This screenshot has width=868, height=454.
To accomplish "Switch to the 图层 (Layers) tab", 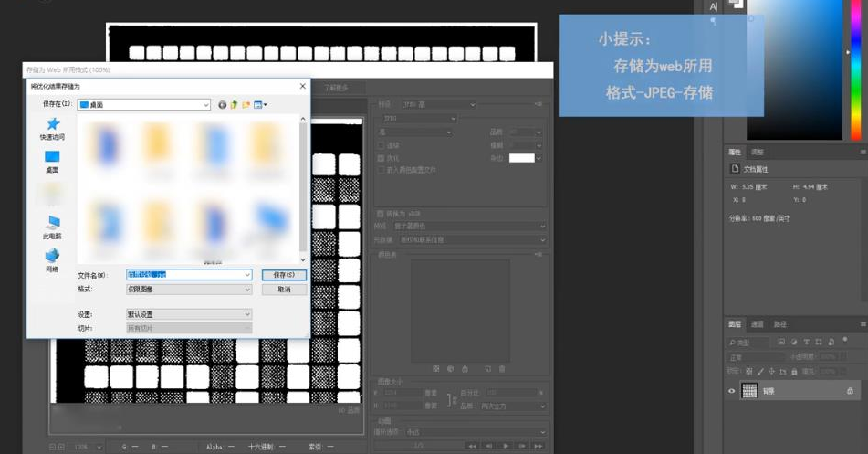I will [x=735, y=323].
